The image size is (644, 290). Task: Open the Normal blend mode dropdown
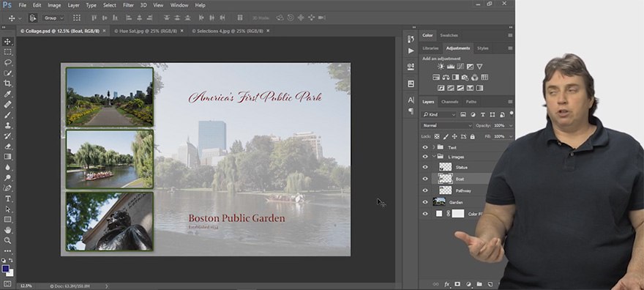pyautogui.click(x=447, y=125)
